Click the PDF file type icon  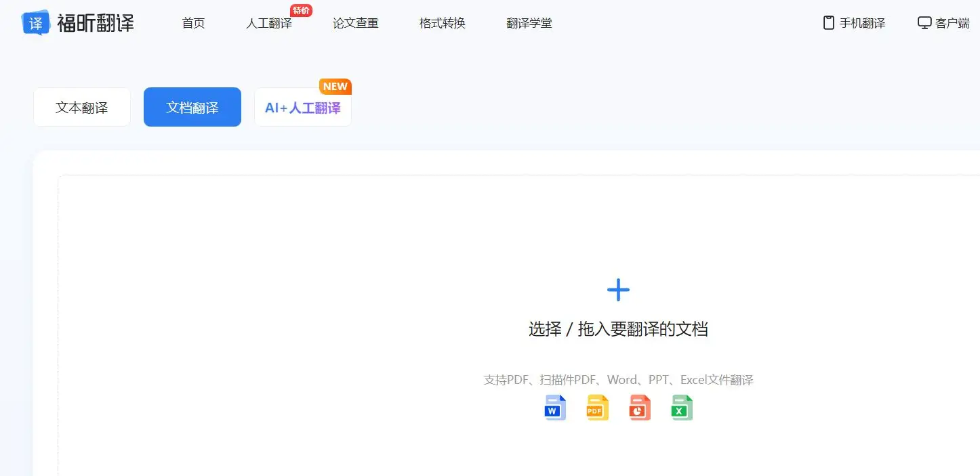click(598, 408)
